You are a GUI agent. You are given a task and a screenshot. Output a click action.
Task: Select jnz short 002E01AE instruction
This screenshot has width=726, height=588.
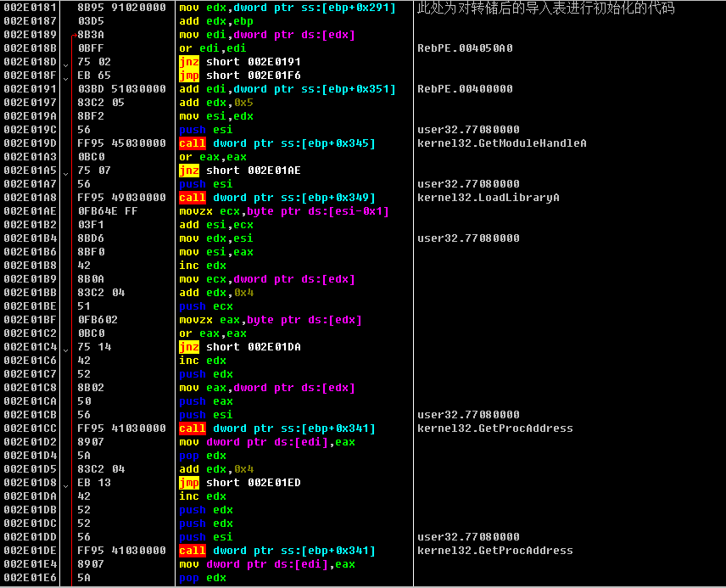(x=240, y=171)
